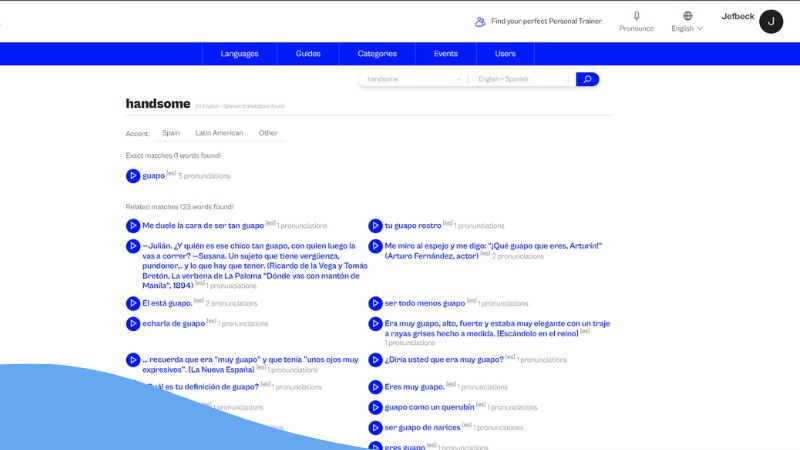The width and height of the screenshot is (800, 450).
Task: Click the 'handsome' search field
Action: 411,79
